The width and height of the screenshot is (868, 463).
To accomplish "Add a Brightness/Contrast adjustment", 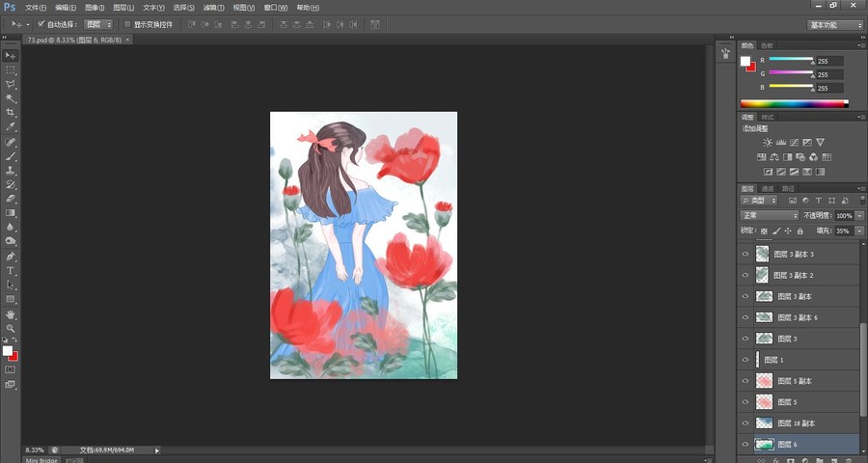I will coord(768,143).
